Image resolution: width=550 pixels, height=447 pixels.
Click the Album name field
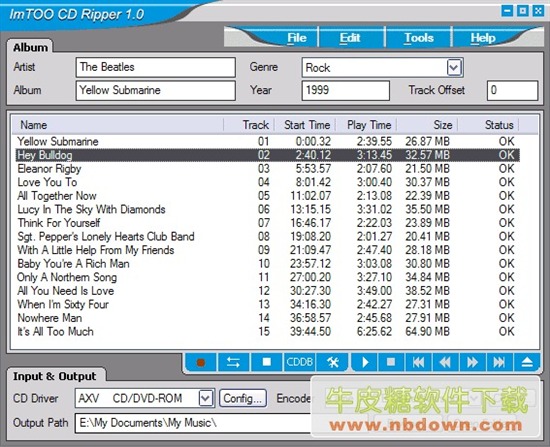point(155,91)
